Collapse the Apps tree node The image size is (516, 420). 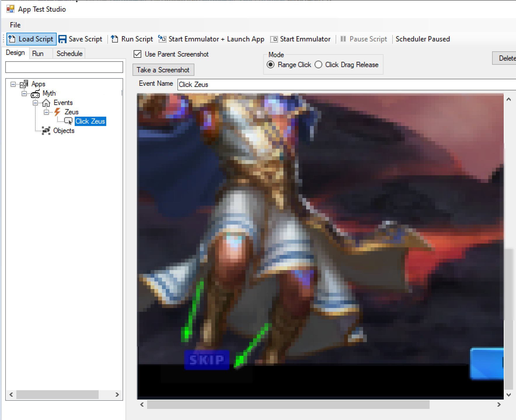tap(13, 84)
